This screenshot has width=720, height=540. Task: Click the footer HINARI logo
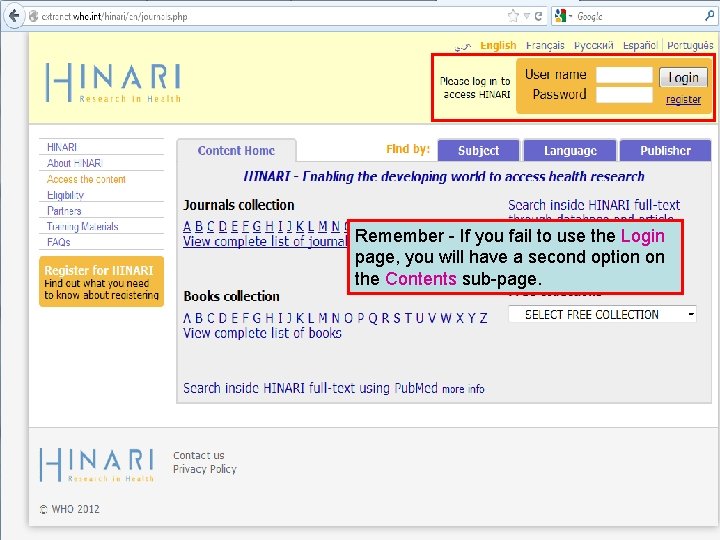(x=97, y=465)
